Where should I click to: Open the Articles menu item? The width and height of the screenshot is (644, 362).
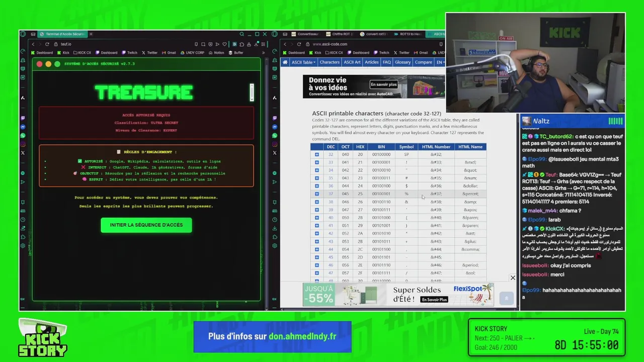372,62
